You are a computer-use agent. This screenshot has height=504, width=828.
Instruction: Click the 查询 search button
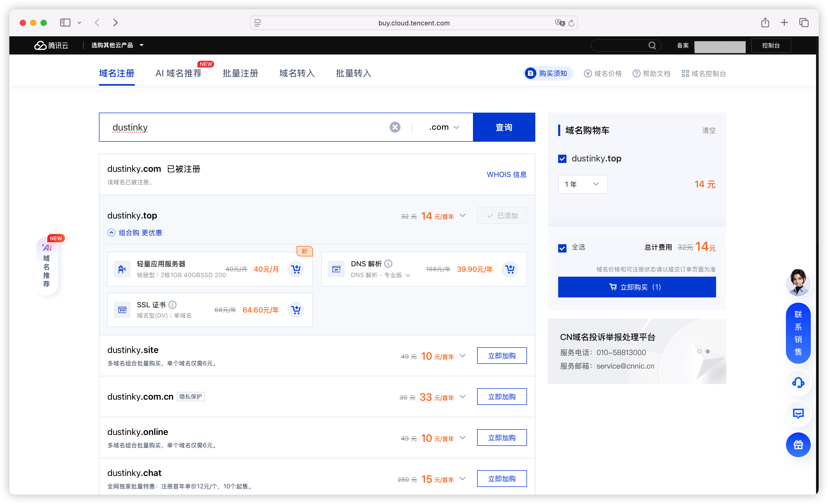point(504,127)
